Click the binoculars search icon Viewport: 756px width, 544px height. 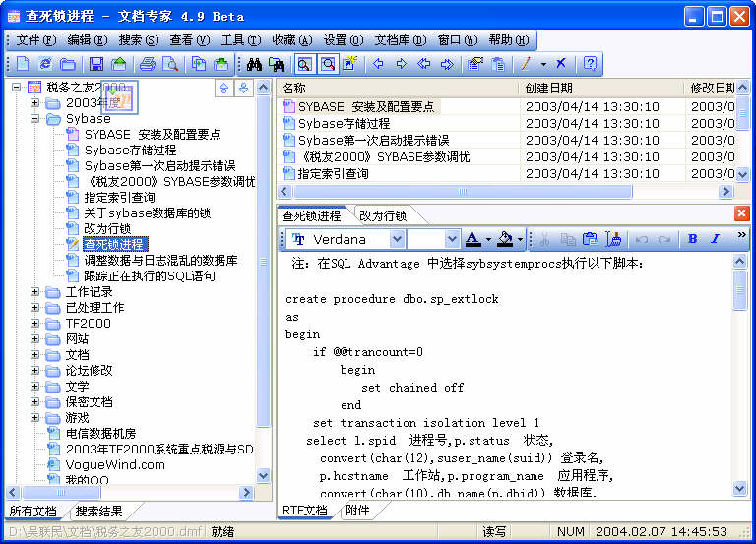tap(255, 64)
